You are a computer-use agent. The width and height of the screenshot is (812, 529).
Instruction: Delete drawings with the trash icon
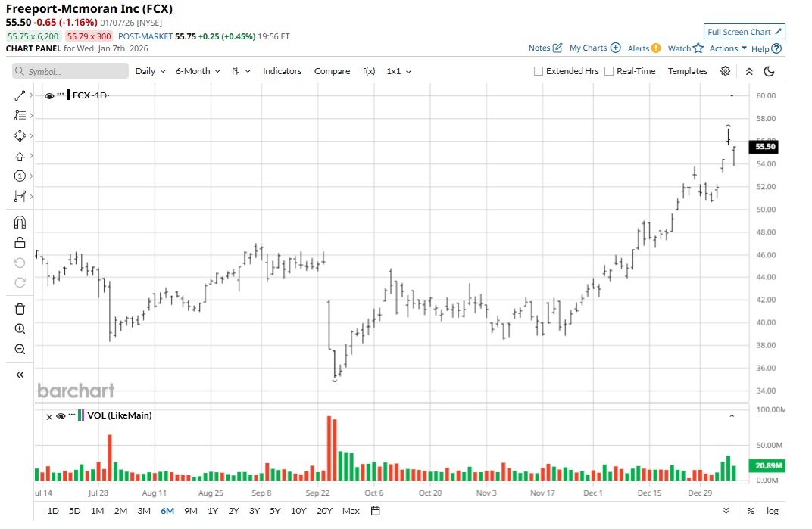click(x=20, y=309)
